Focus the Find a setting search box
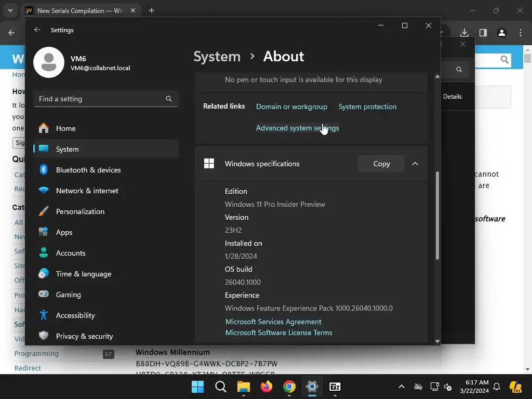The width and height of the screenshot is (532, 399). coord(106,99)
